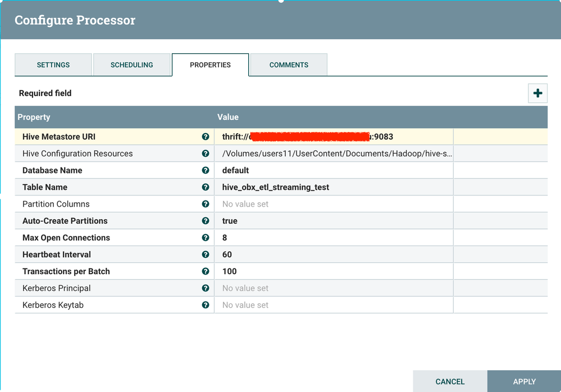Screen dimensions: 561x392
Task: Open help icon for Partition Columns
Action: point(206,204)
